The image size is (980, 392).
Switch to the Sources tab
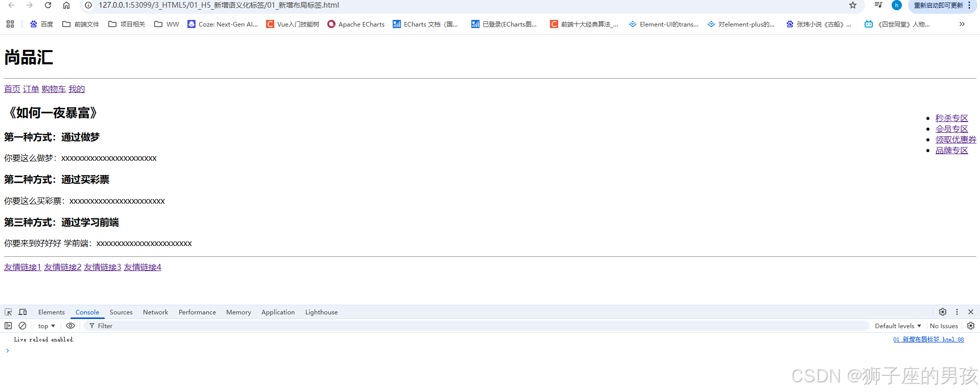tap(121, 312)
